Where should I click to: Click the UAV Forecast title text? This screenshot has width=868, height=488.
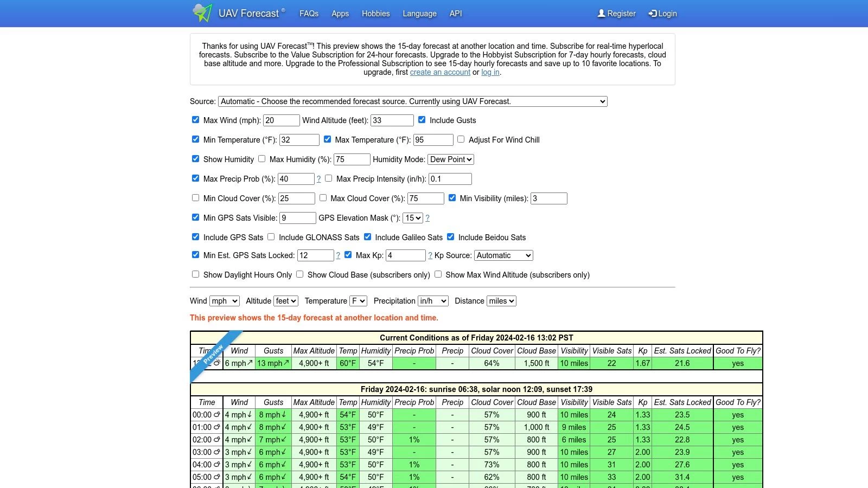pyautogui.click(x=248, y=14)
